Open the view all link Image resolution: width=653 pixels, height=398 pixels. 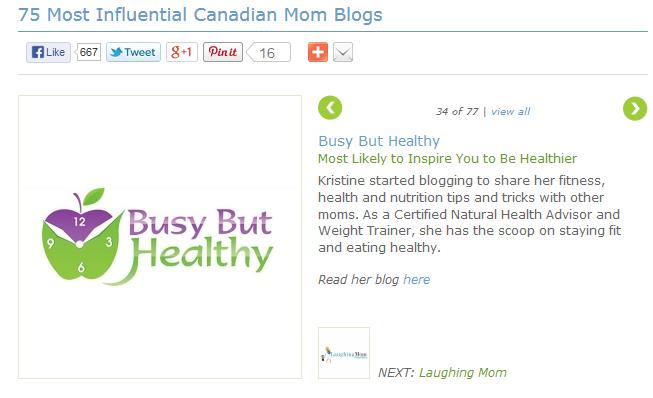511,112
